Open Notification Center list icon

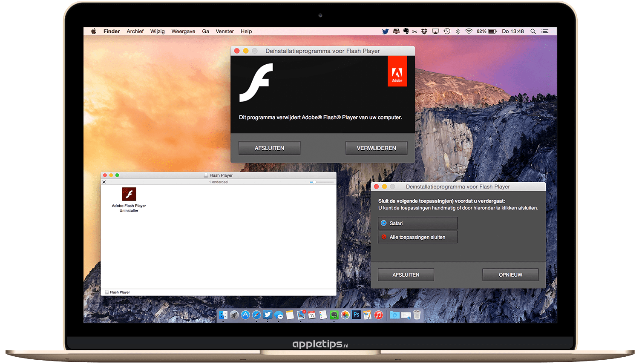click(x=545, y=31)
